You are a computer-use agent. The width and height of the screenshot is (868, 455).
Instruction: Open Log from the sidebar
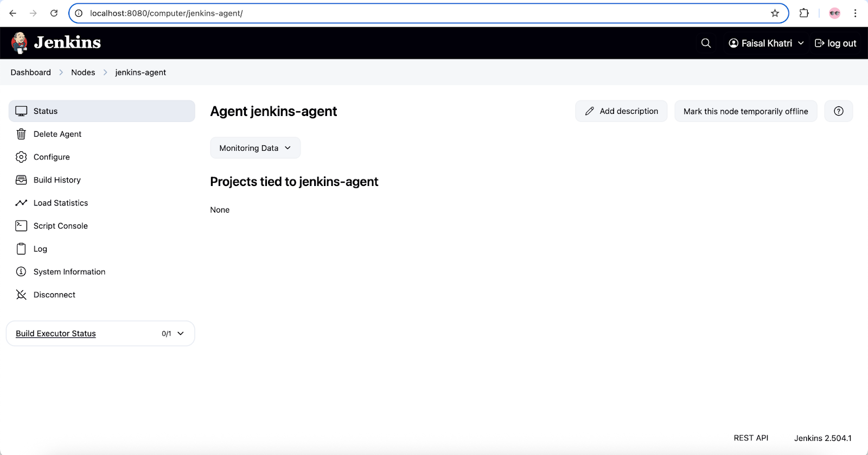102,249
